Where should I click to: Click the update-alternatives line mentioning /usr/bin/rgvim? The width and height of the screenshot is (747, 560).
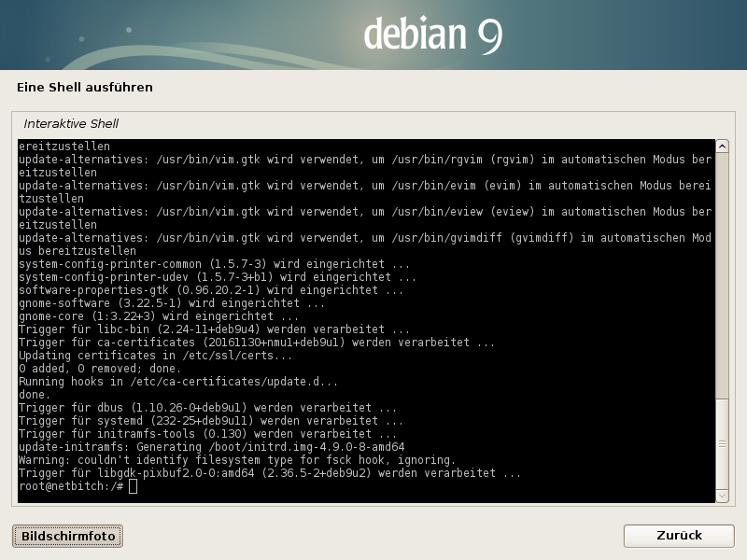365,166
